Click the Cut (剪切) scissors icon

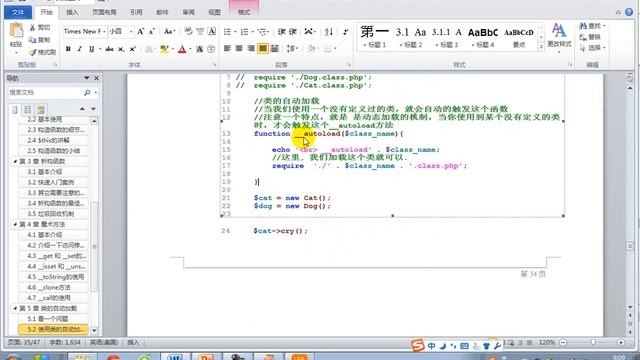tap(32, 28)
